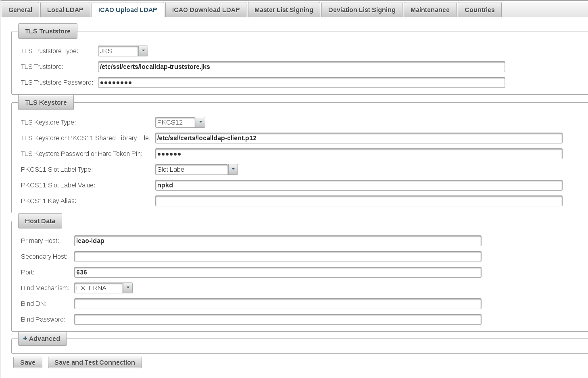588x378 pixels.
Task: Click Save and Test Connection
Action: pos(95,362)
